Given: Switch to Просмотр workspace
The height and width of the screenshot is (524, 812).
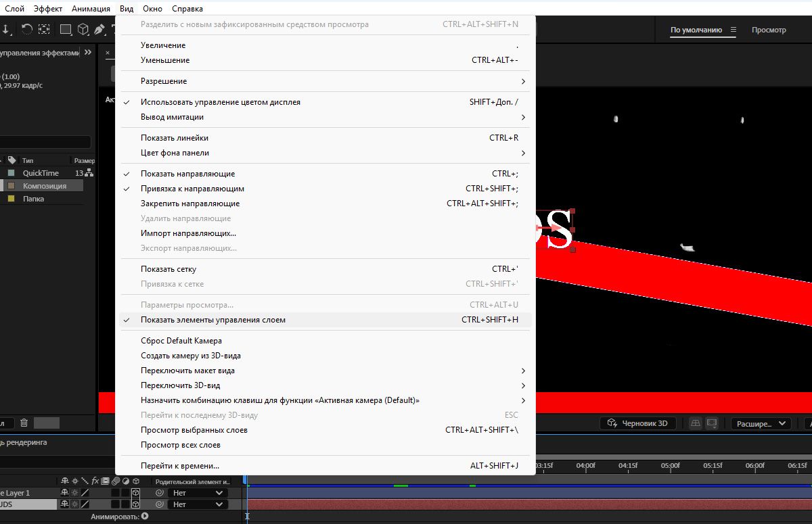Looking at the screenshot, I should 769,30.
